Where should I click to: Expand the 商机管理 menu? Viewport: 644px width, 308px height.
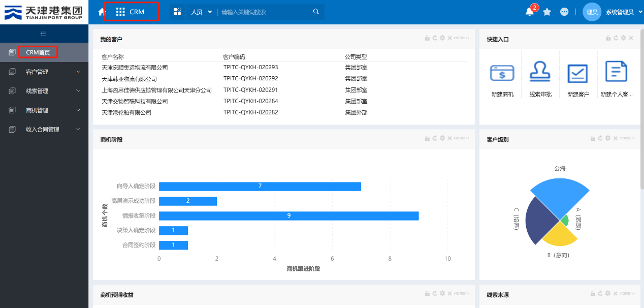[x=44, y=110]
